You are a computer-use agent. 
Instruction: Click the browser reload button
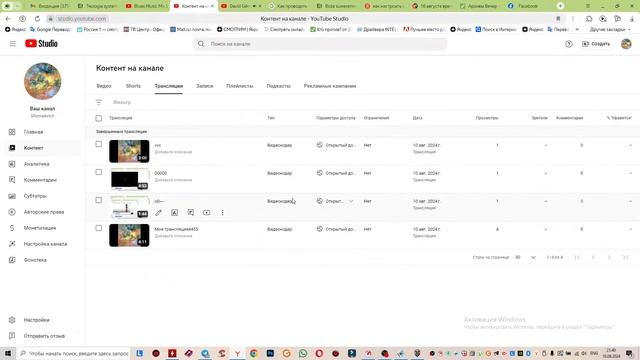coord(37,19)
